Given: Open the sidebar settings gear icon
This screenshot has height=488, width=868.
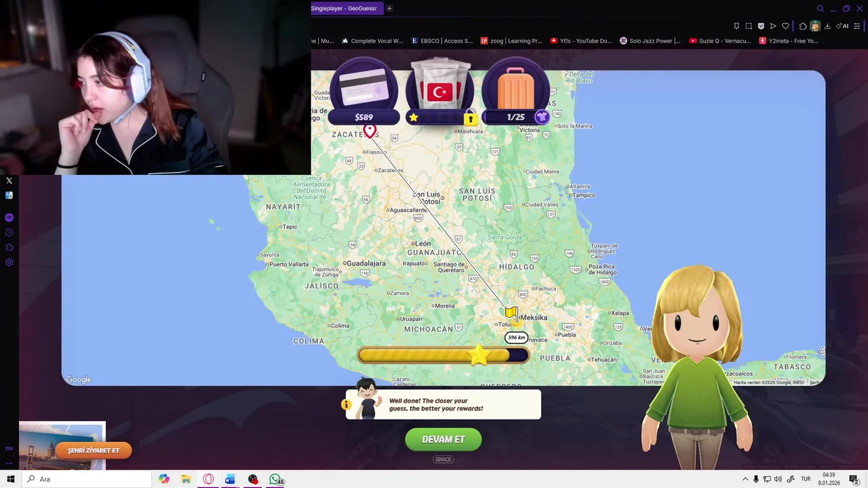Looking at the screenshot, I should point(9,262).
